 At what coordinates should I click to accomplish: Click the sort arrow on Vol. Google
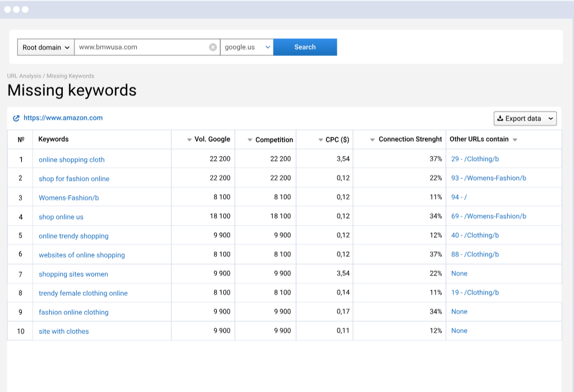coord(189,140)
